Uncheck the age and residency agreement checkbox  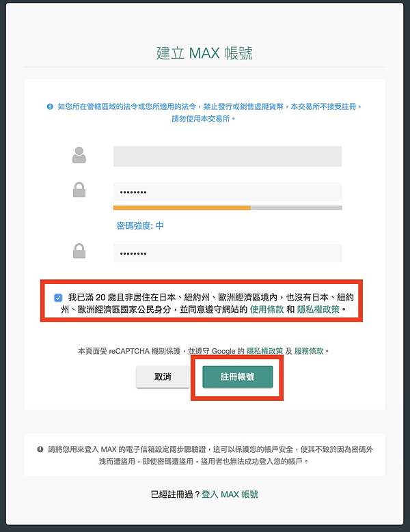58,298
